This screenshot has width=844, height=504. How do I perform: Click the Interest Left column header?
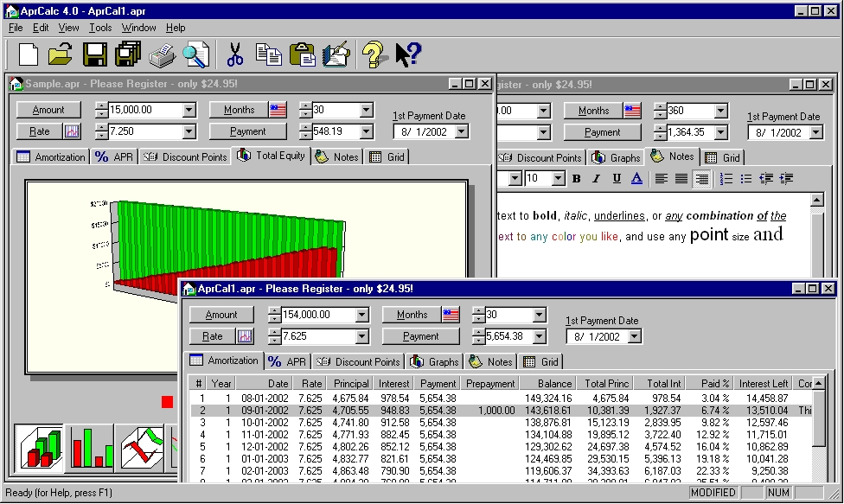pyautogui.click(x=764, y=384)
